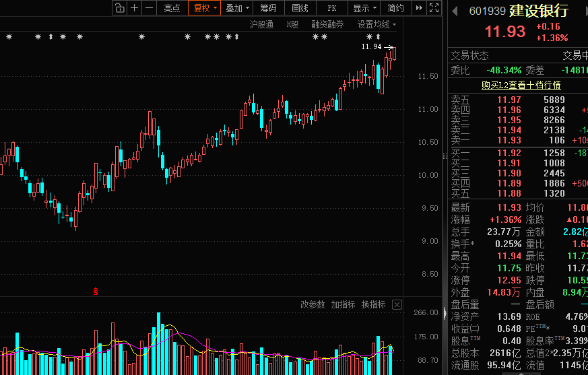Click panel splitter handle beside order book
This screenshot has width=588, height=375.
tap(445, 156)
